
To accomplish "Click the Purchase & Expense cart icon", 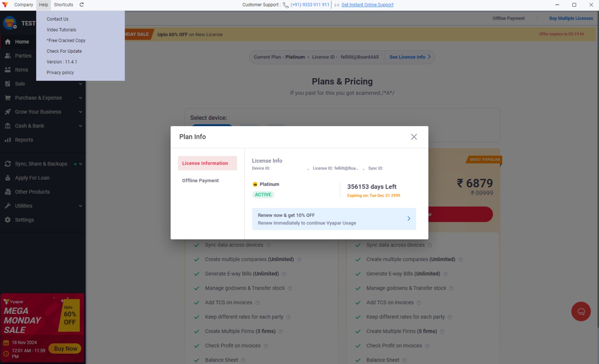I will click(7, 98).
